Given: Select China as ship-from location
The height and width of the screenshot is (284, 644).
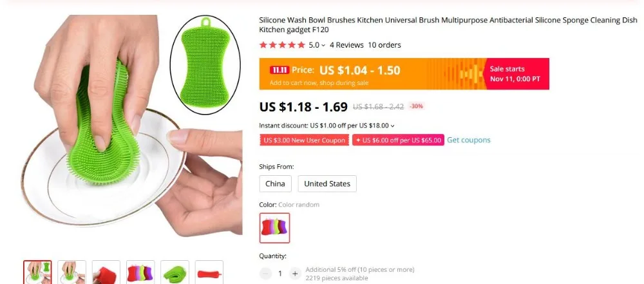Looking at the screenshot, I should [x=275, y=184].
